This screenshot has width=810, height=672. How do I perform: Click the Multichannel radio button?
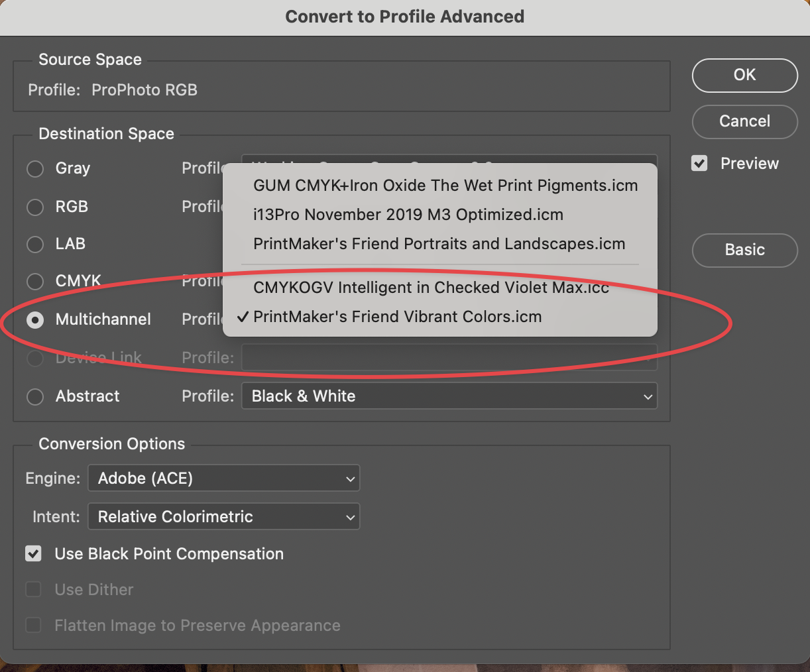[x=35, y=319]
